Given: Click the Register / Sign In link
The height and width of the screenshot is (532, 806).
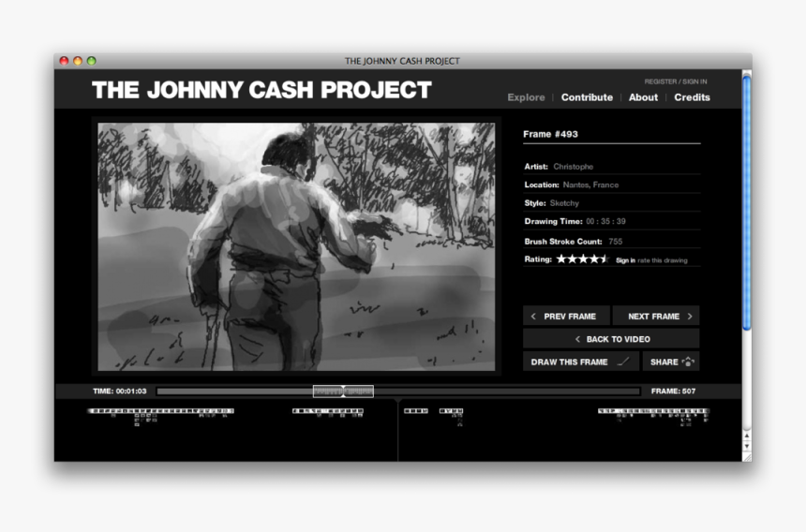Looking at the screenshot, I should (x=676, y=81).
